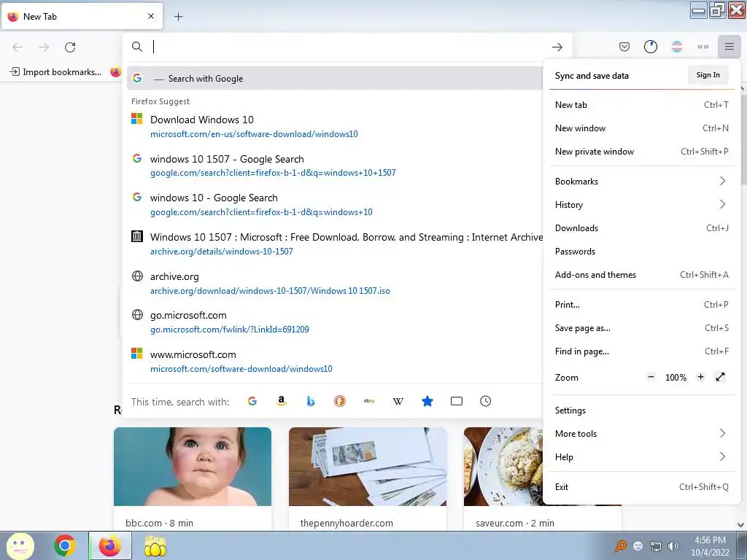Open windows 10 1507 Google Search suggestion
This screenshot has height=560, width=747.
point(335,166)
